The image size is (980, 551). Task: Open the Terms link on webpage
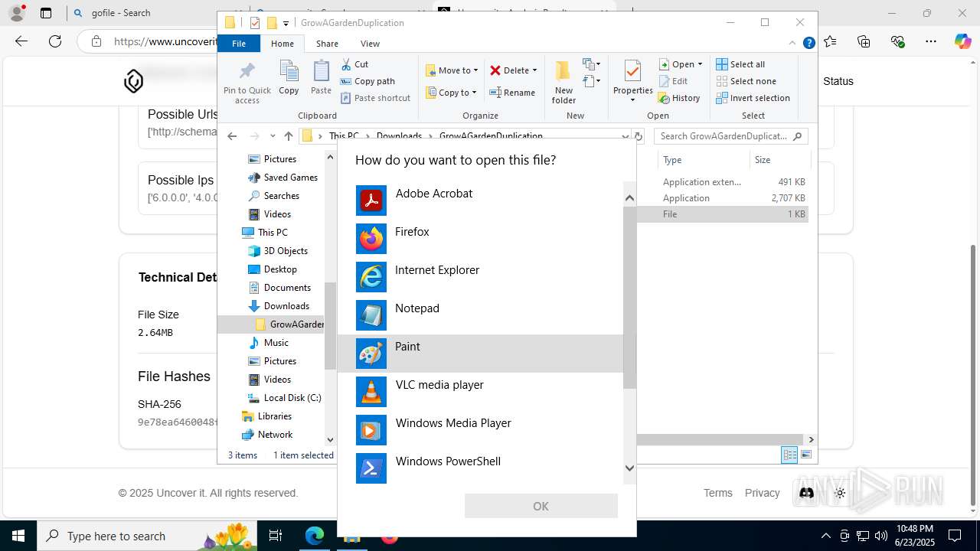coord(718,493)
